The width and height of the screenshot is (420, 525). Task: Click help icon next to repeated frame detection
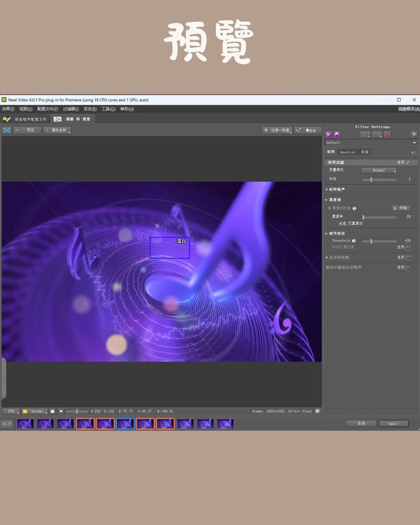[x=354, y=208]
